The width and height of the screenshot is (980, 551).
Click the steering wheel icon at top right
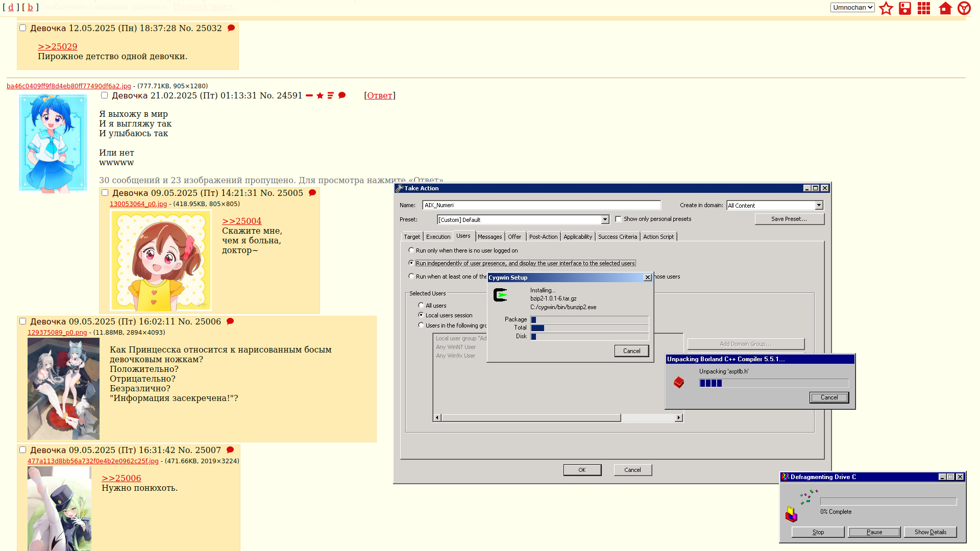tap(964, 8)
